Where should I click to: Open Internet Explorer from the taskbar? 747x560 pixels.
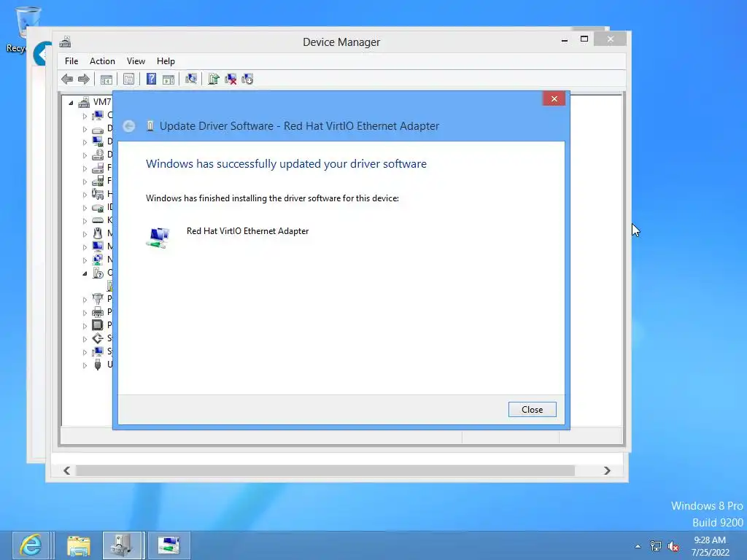point(31,545)
